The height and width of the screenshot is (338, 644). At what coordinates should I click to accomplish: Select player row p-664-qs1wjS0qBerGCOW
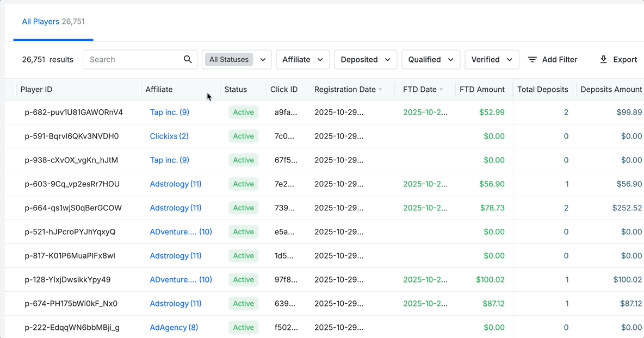(325, 208)
